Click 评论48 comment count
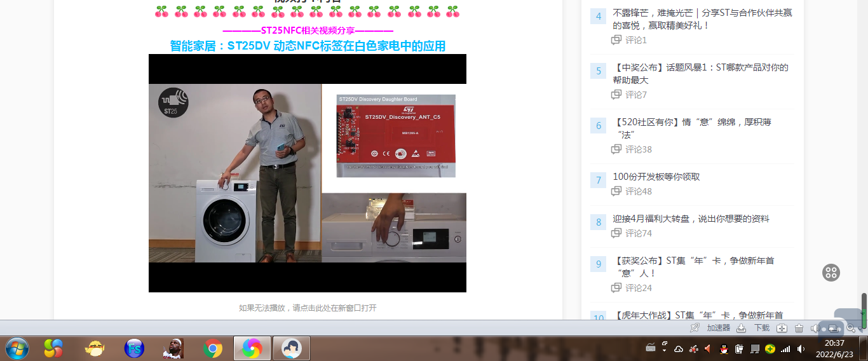 pos(639,191)
